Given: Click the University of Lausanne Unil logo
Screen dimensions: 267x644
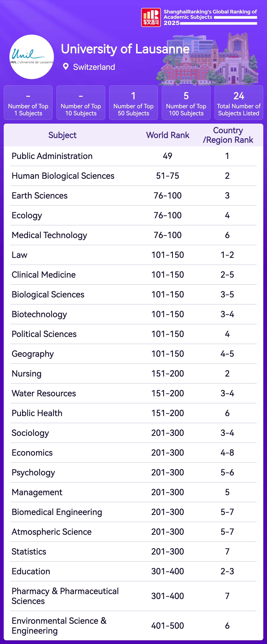Looking at the screenshot, I should click(x=32, y=57).
